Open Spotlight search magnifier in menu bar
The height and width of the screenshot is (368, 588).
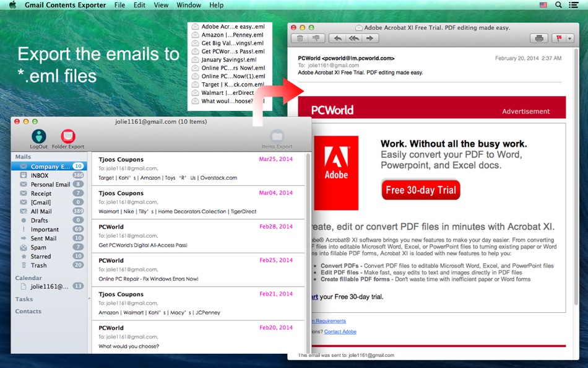(x=558, y=5)
